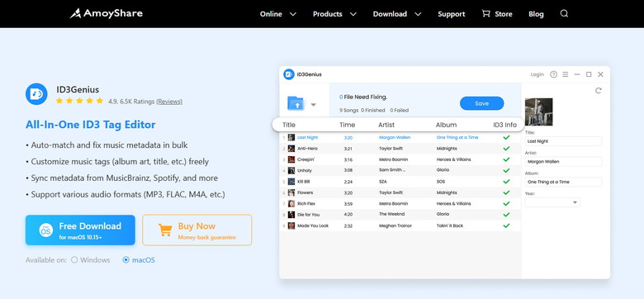Click the SOS album cell
Screen dimensions: 644x299
(x=440, y=182)
